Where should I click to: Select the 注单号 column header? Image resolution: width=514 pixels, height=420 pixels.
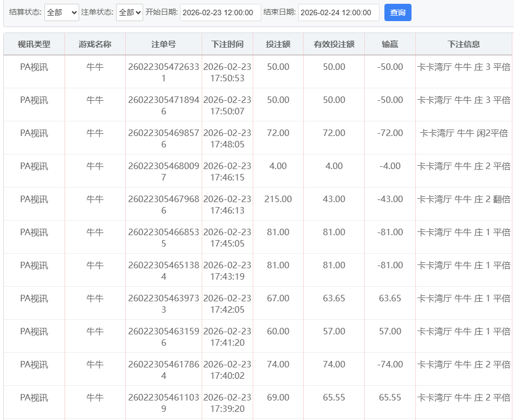tap(163, 44)
